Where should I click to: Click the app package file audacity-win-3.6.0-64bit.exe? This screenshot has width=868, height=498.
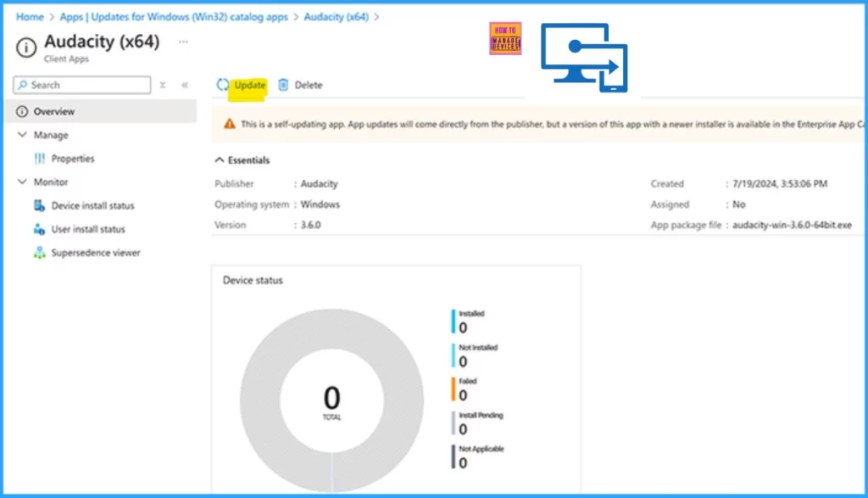pos(792,225)
